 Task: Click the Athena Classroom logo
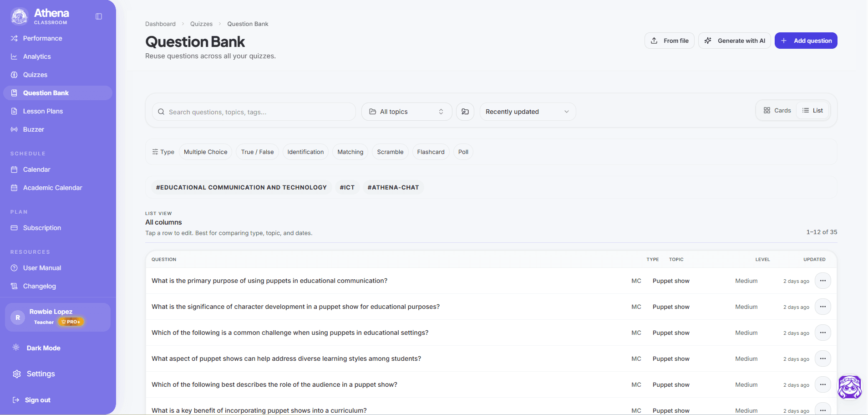[20, 16]
